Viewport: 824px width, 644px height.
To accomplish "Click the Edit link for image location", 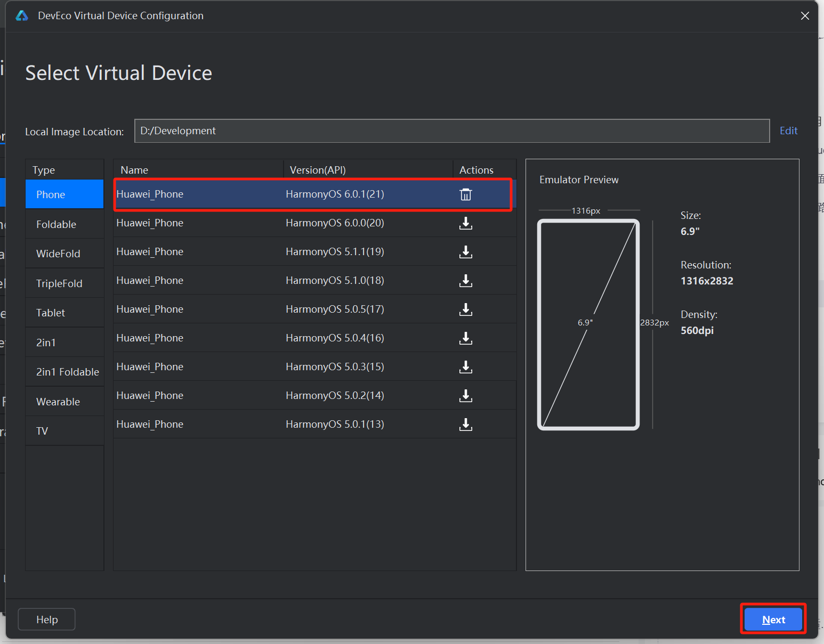I will coord(788,131).
